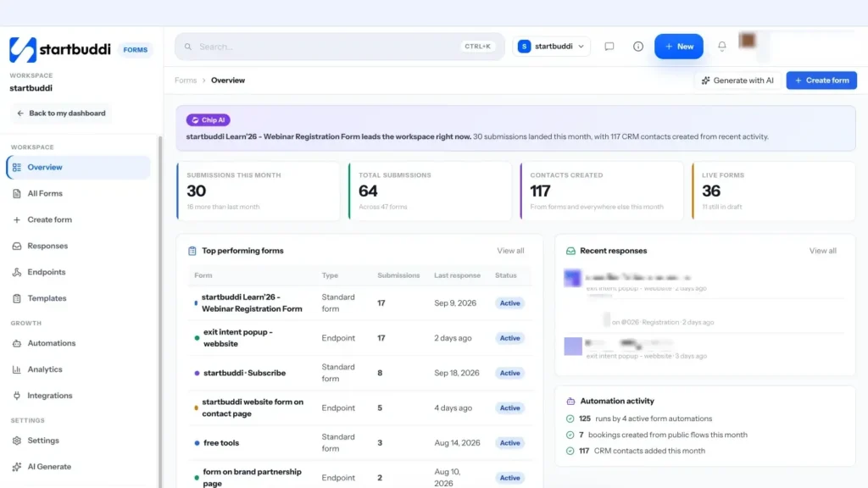The width and height of the screenshot is (868, 488).
Task: Click the Automation activity robot icon
Action: (x=570, y=401)
